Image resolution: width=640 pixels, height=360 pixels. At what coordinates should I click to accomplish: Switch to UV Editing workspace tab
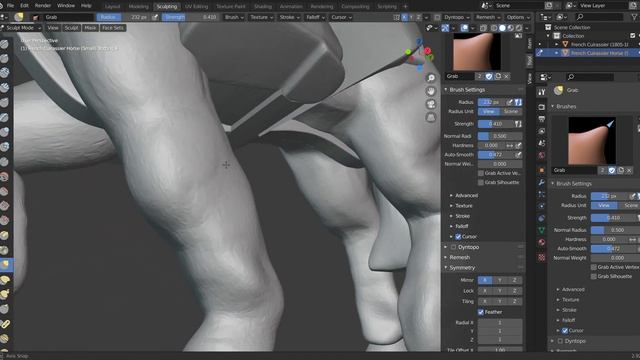tap(196, 7)
